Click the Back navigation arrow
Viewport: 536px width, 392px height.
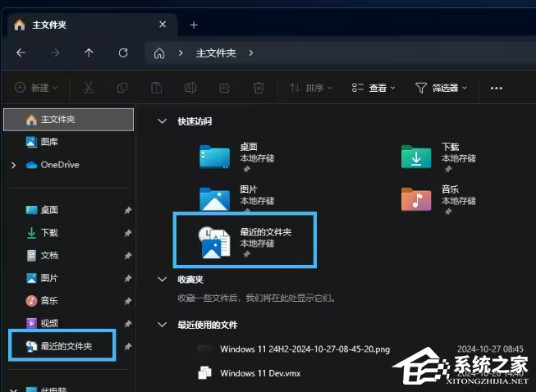tap(21, 52)
